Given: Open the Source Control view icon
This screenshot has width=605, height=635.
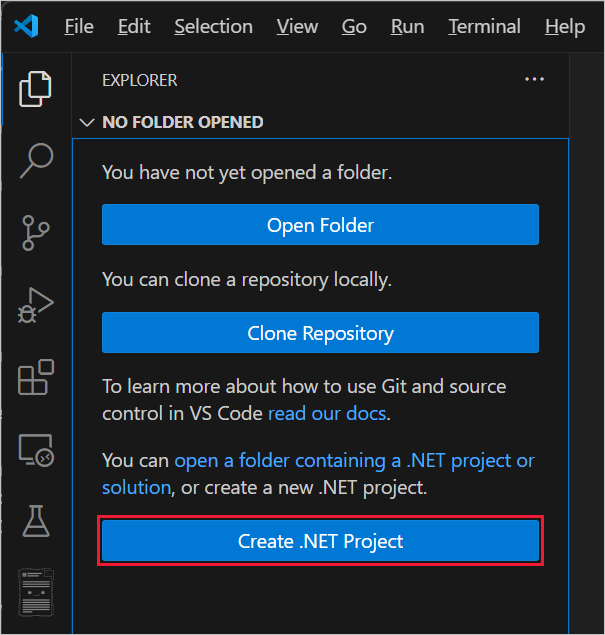Looking at the screenshot, I should tap(36, 232).
